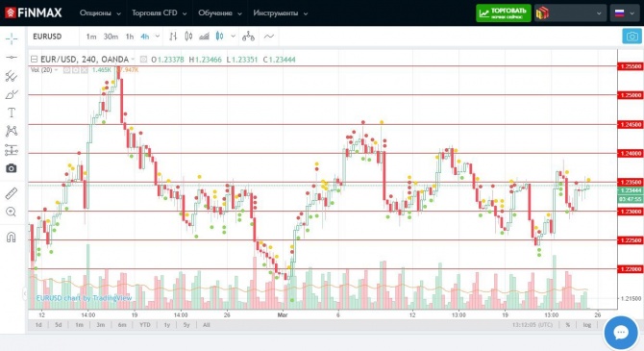This screenshot has width=644, height=351.
Task: Activate the zoom in tool
Action: click(x=12, y=212)
